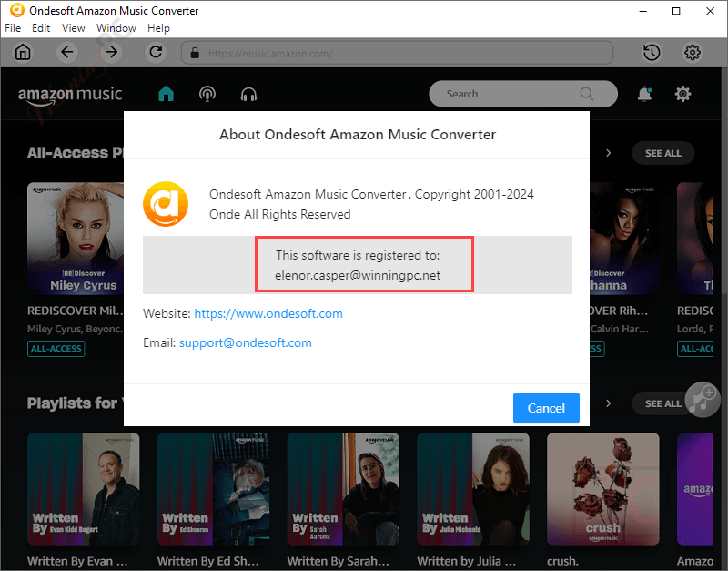Open Written By Julia Michaels cover
This screenshot has width=728, height=571.
473,489
